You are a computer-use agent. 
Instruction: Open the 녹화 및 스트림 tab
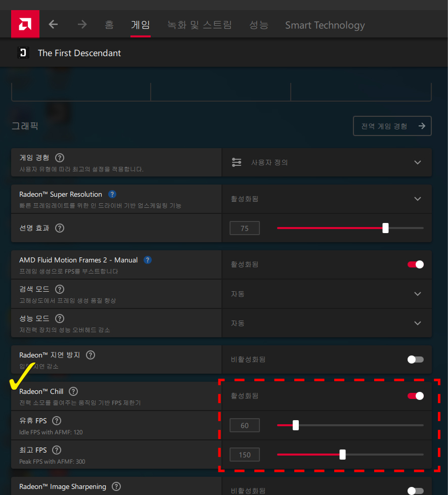[200, 25]
